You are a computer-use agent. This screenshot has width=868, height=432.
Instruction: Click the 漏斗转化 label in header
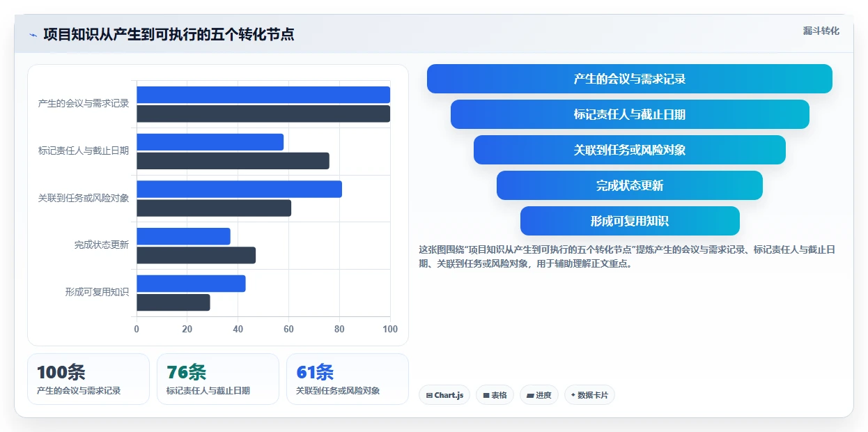pyautogui.click(x=821, y=31)
